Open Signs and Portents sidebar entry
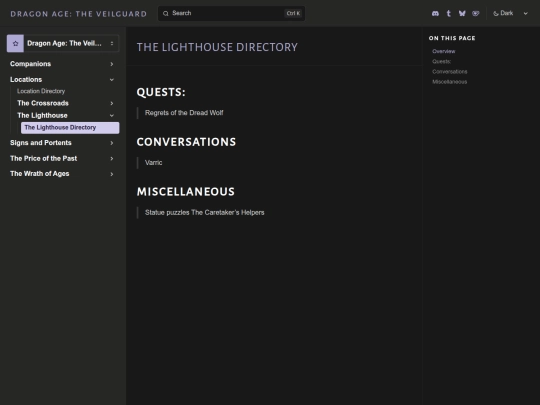This screenshot has height=405, width=540. tap(41, 143)
